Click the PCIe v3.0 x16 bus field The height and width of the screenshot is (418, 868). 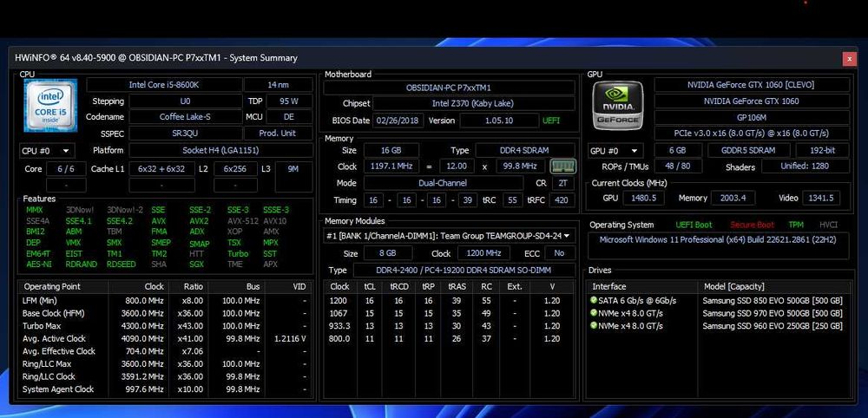(752, 134)
